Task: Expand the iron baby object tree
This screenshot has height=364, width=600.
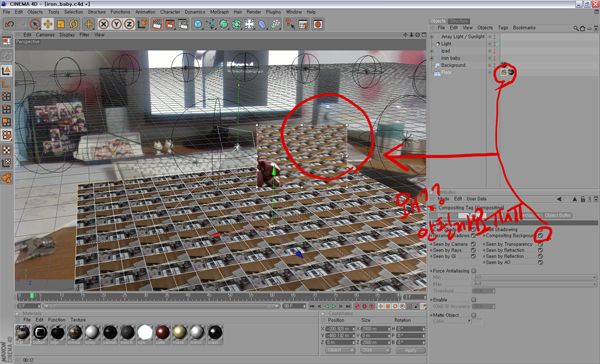Action: 432,58
